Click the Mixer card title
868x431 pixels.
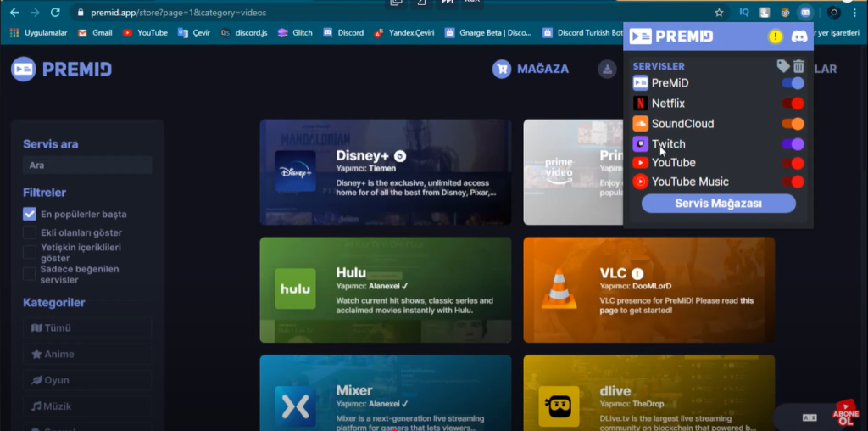(354, 390)
